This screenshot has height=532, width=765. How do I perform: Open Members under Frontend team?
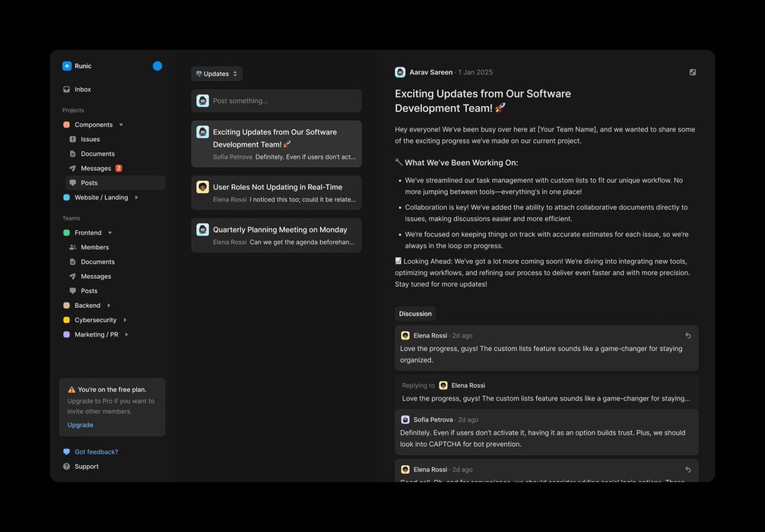point(94,247)
